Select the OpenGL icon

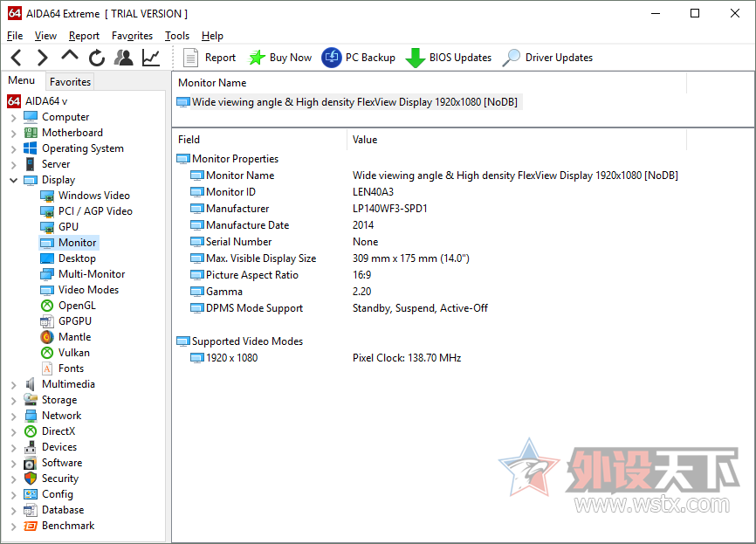tap(47, 306)
